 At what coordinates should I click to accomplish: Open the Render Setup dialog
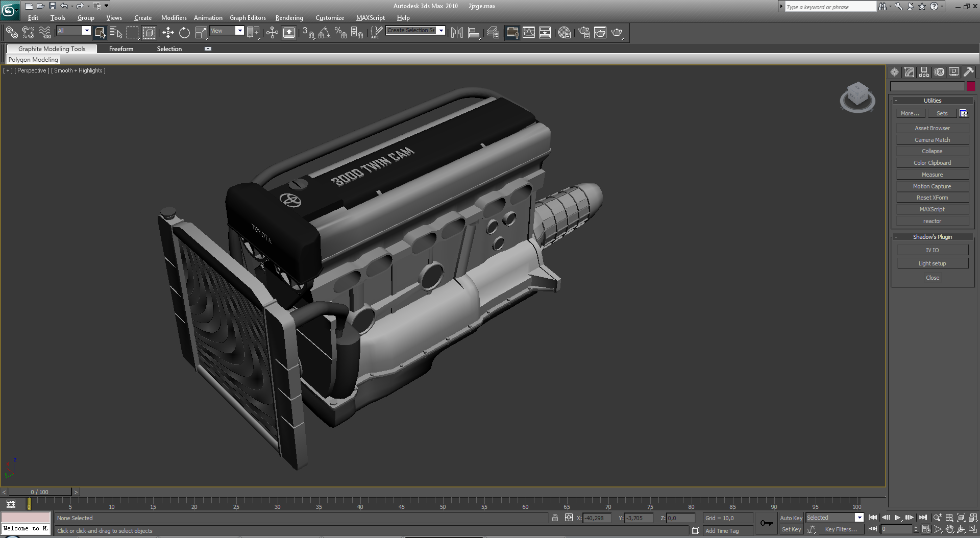tap(584, 33)
